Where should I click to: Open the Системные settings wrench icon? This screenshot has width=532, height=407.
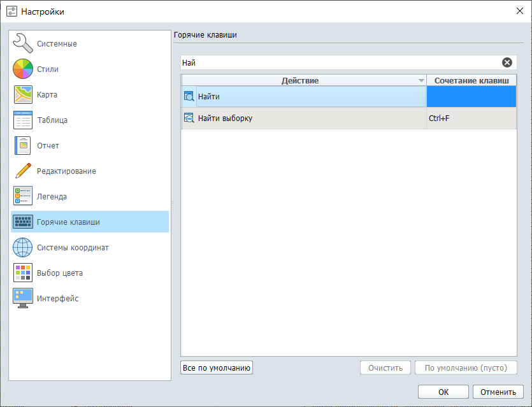tap(23, 43)
